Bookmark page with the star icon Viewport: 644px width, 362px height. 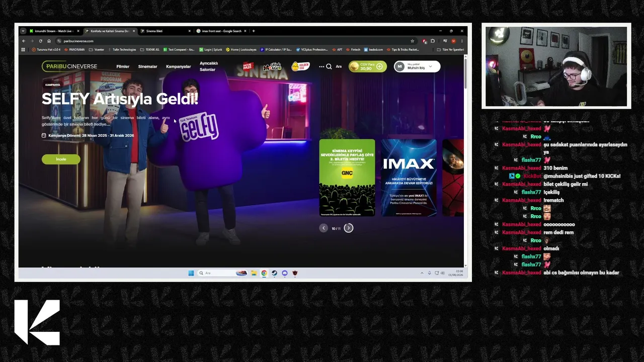tap(412, 41)
